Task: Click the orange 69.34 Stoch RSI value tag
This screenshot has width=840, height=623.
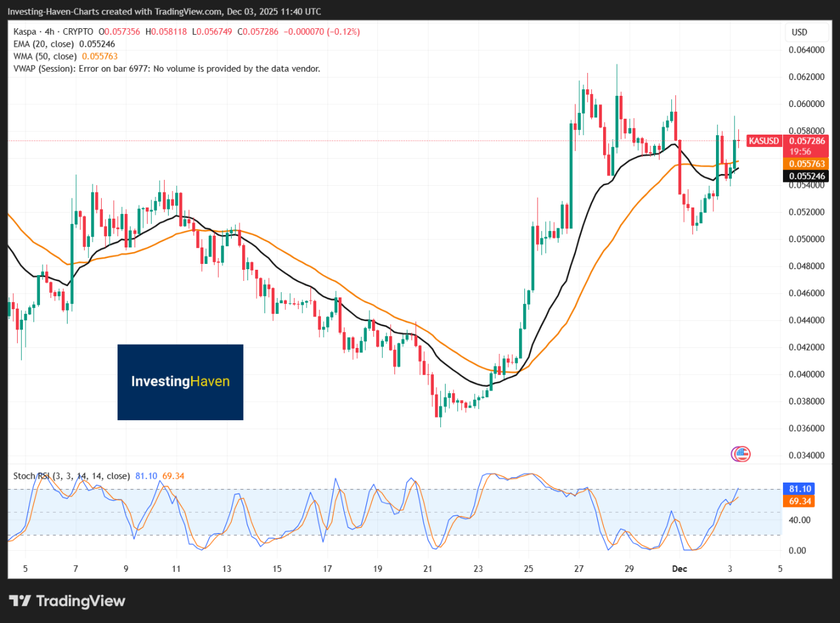Action: (799, 501)
